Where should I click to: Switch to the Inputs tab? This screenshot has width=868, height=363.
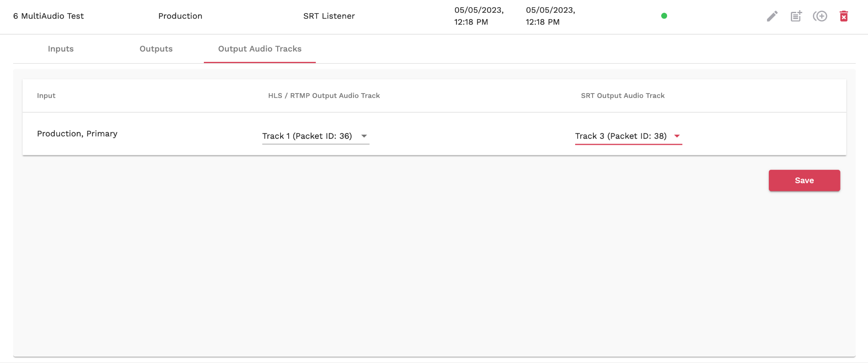pyautogui.click(x=61, y=49)
